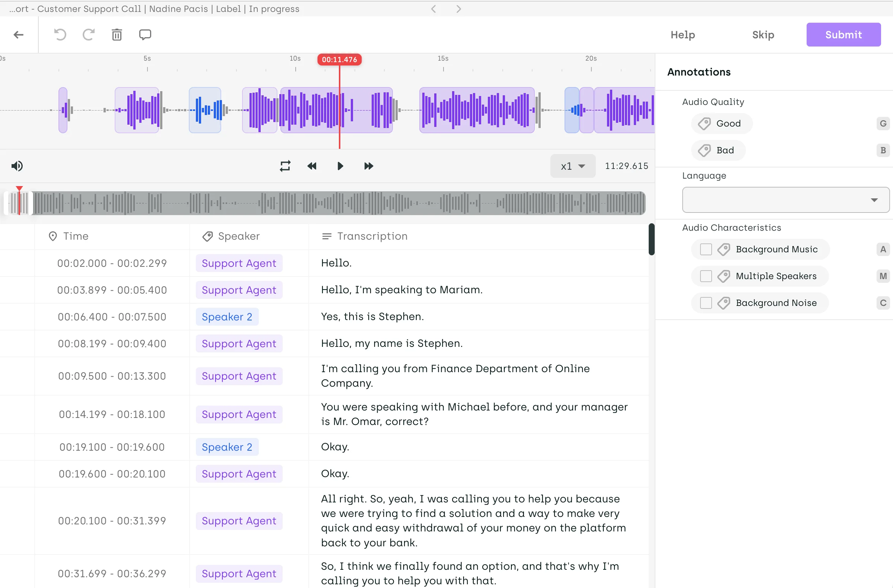
Task: Click the G shortcut key badge
Action: pos(883,124)
